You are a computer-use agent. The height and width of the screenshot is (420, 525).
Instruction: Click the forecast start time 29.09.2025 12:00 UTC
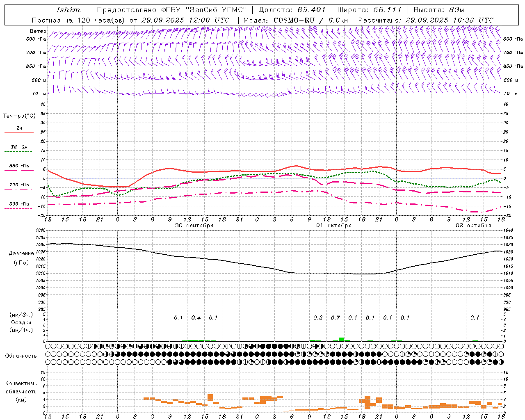[185, 20]
